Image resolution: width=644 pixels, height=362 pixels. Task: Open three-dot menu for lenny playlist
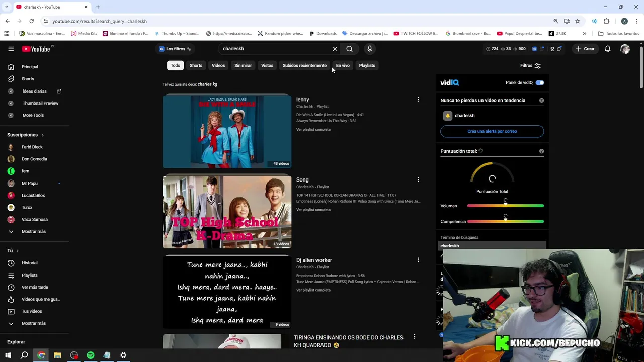tap(418, 100)
